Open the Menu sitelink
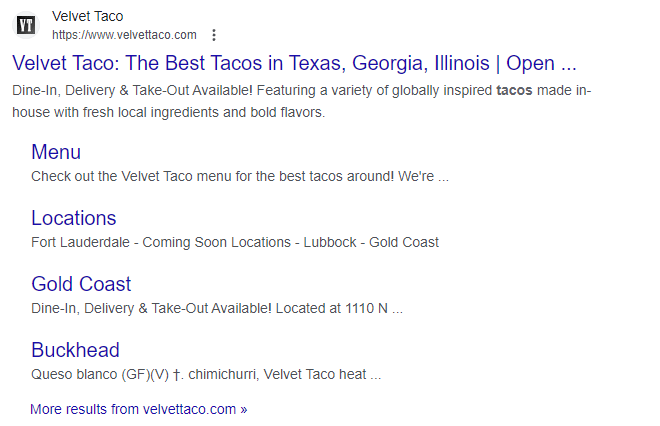Screen dimensions: 660x426 [56, 152]
